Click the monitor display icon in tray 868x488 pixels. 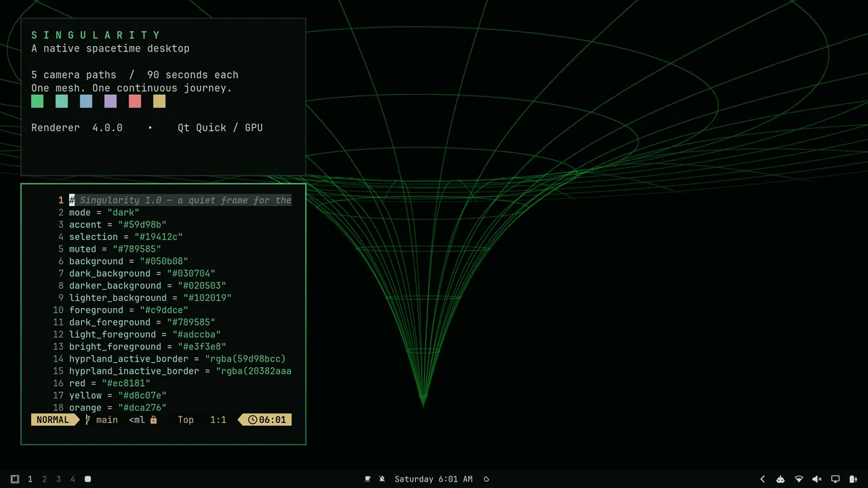point(835,479)
